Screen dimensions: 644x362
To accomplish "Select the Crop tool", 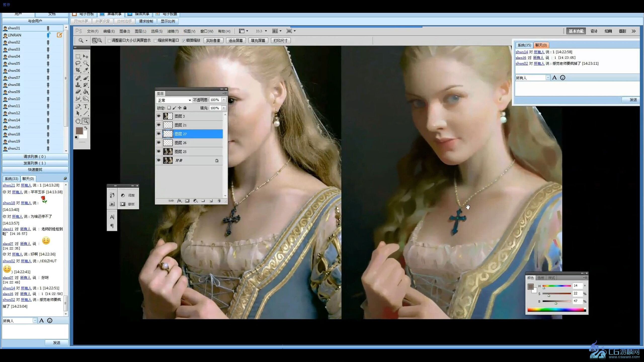I will click(78, 70).
